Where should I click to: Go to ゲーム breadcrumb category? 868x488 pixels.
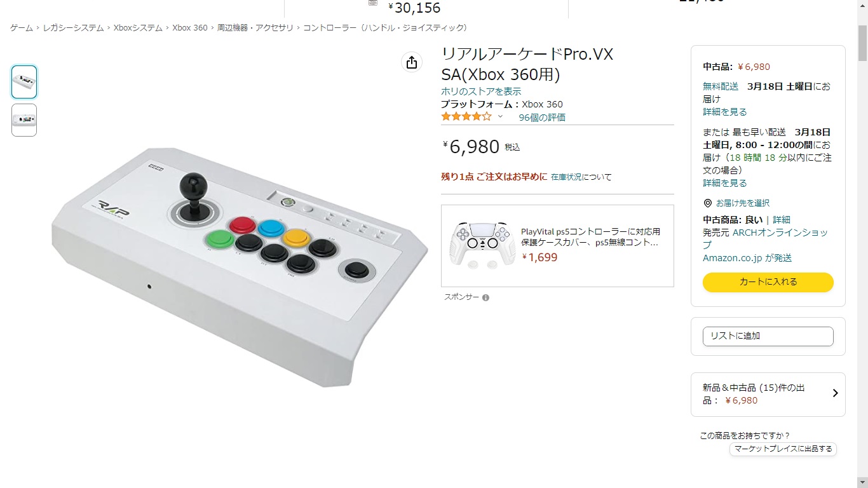tap(22, 28)
